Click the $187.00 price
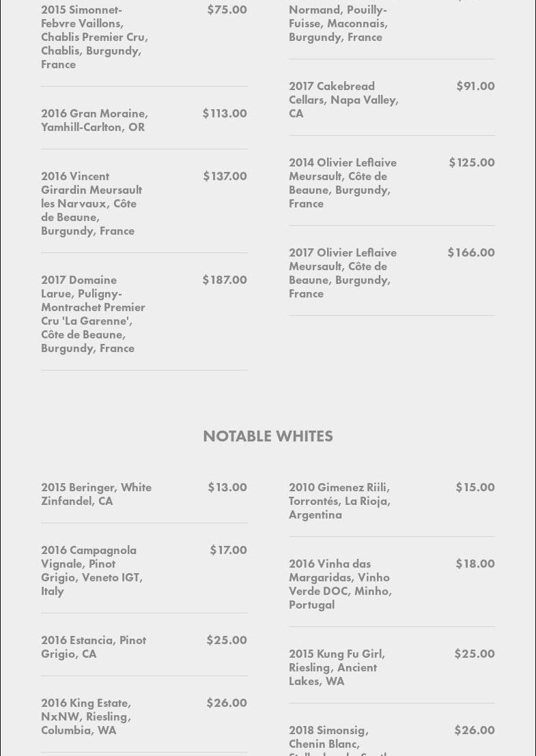536x756 pixels. click(225, 280)
